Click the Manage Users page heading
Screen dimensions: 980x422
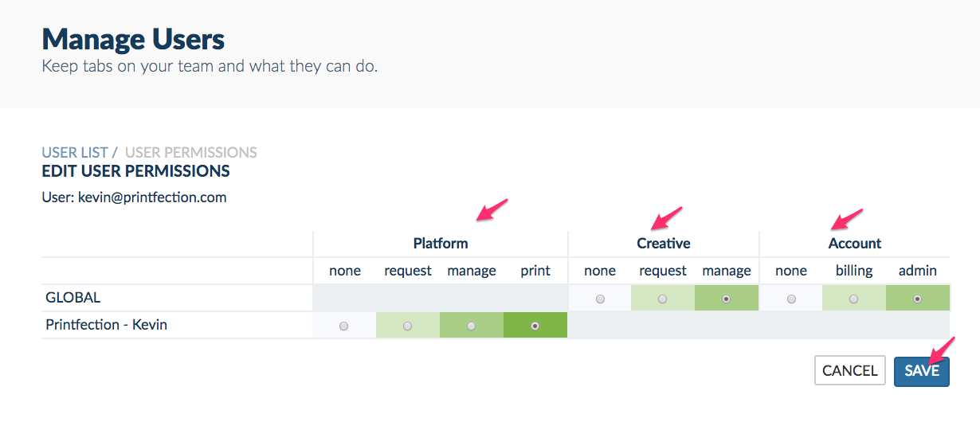pos(133,39)
